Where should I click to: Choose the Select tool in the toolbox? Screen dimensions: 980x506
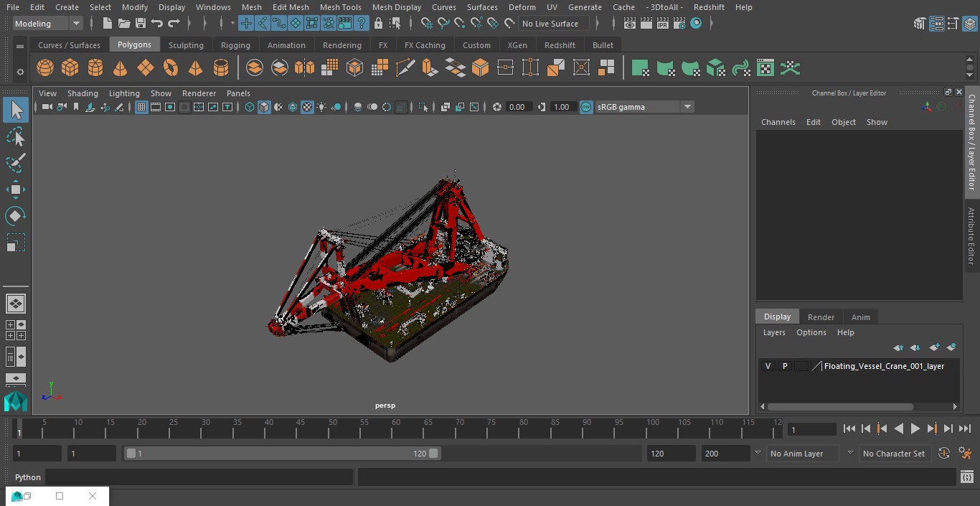tap(16, 110)
